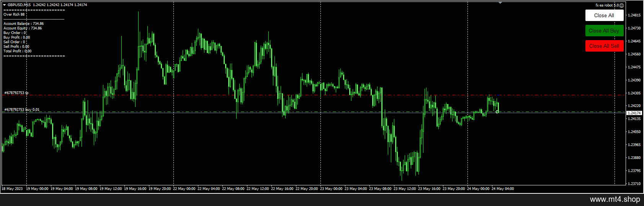The image size is (644, 206).
Task: Click "19 May 00:00" on the time axis
Action: (x=37, y=189)
